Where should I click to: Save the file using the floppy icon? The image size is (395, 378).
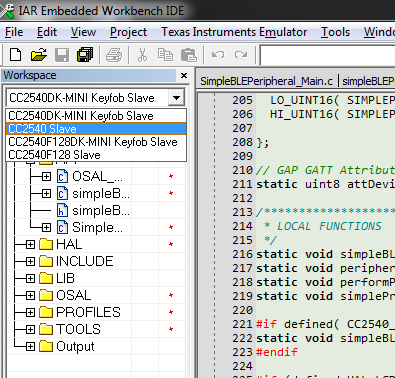tap(62, 55)
